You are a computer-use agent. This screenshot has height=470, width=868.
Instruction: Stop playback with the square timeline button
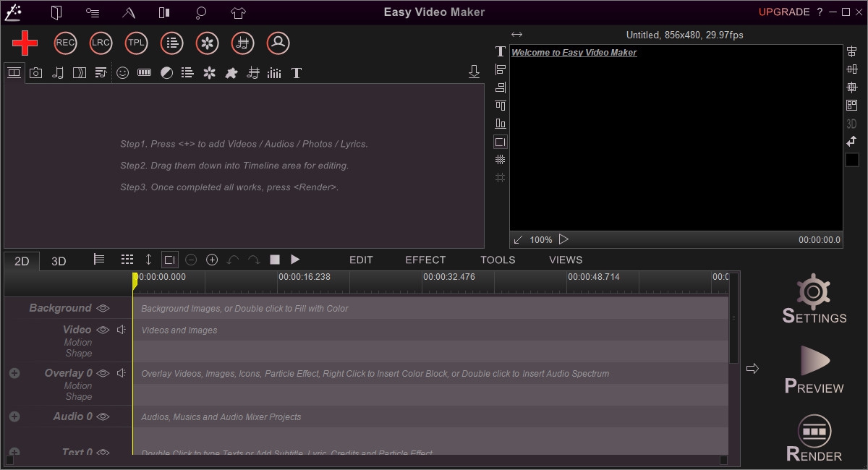pos(275,260)
